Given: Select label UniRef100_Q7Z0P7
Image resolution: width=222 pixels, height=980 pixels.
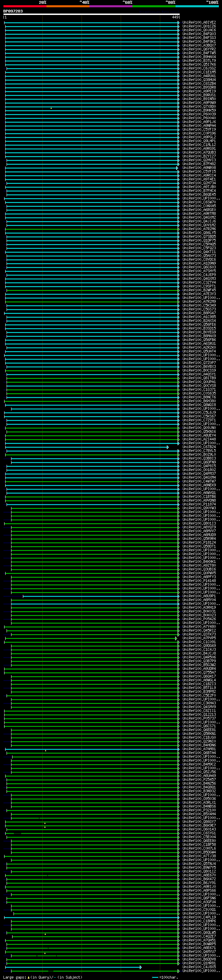Looking at the screenshot, I should 199,363.
